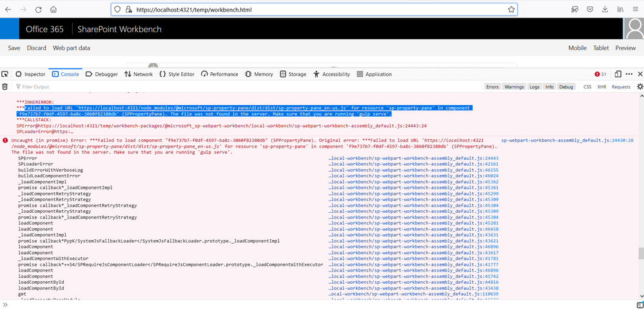The width and height of the screenshot is (644, 309).
Task: Open source link ending :46155 for buildErrorWithVerboseLog
Action: pos(414,170)
